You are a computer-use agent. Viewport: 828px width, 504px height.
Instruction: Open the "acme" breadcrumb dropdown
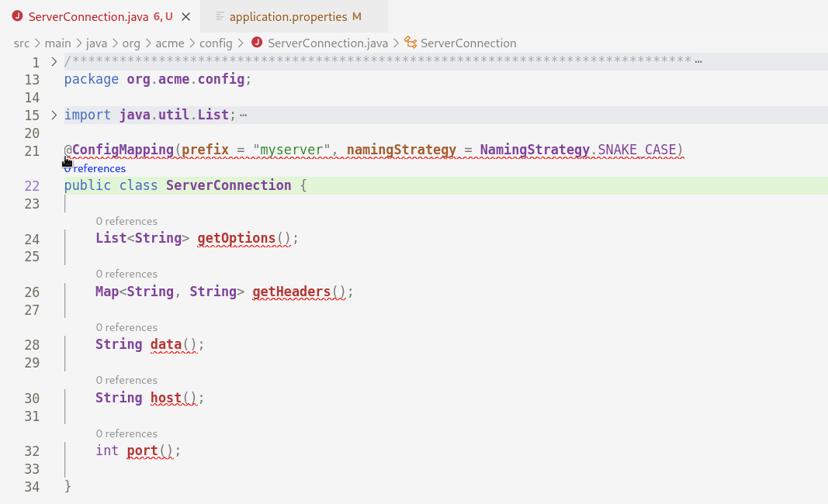pyautogui.click(x=170, y=43)
